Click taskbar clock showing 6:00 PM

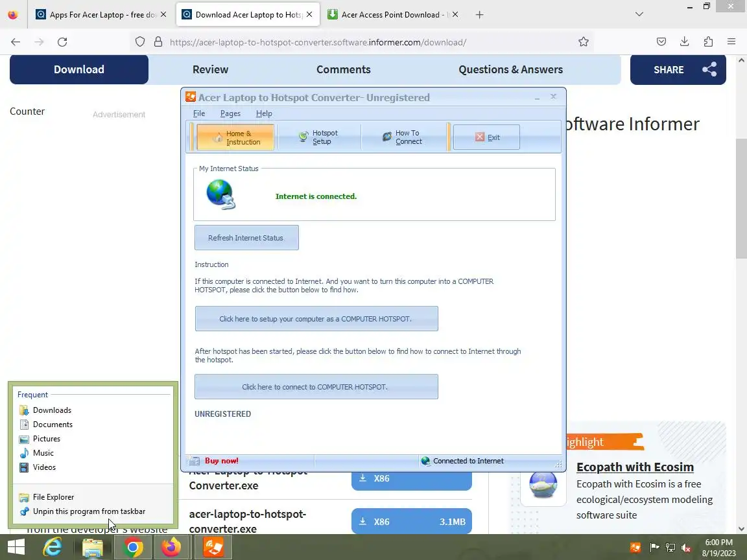pos(718,548)
